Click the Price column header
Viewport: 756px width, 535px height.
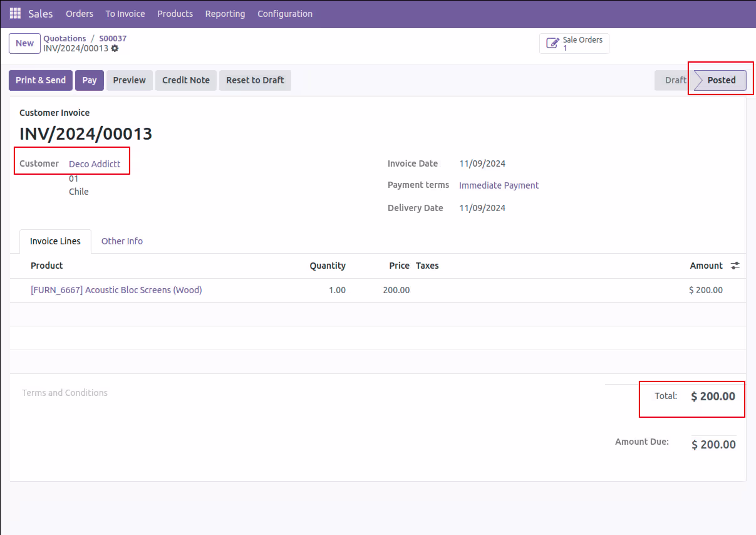coord(399,266)
